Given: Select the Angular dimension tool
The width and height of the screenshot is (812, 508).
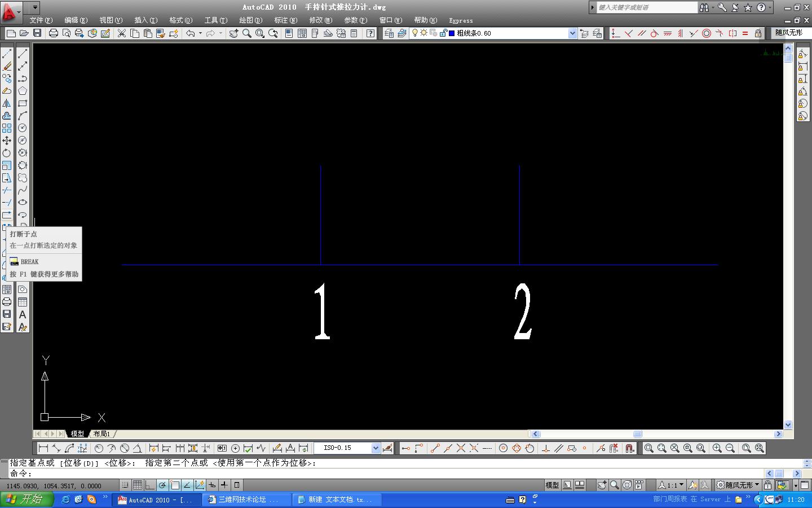Looking at the screenshot, I should point(137,448).
